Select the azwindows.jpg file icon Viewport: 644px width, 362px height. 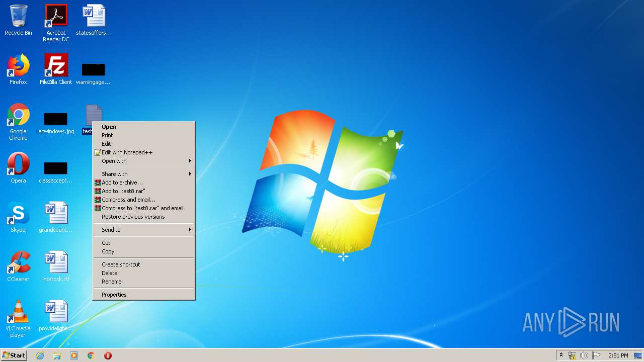point(56,123)
